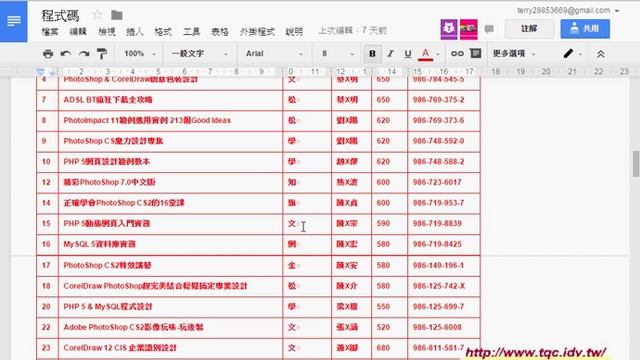Collapse the menus with double chevron

coord(600,54)
